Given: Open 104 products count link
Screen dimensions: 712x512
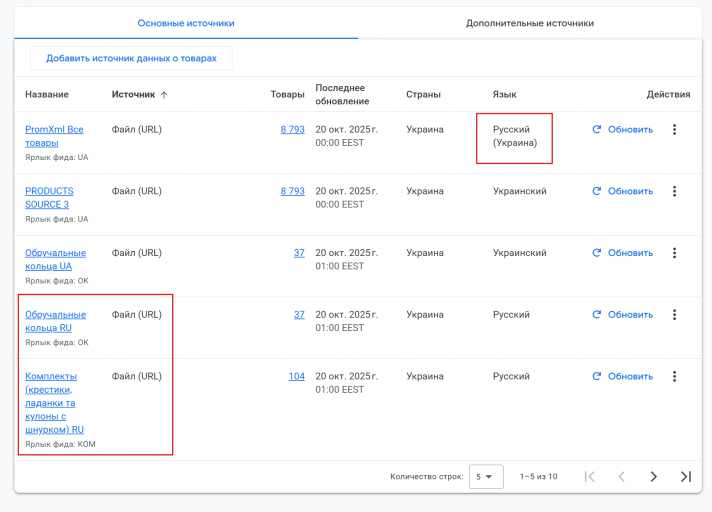Looking at the screenshot, I should 296,376.
